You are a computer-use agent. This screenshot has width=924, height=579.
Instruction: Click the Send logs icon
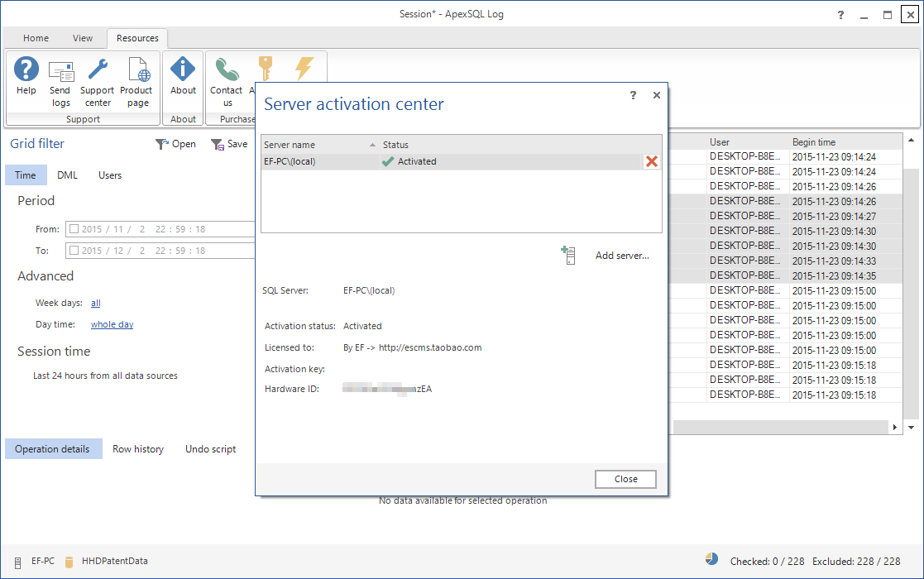pos(60,71)
